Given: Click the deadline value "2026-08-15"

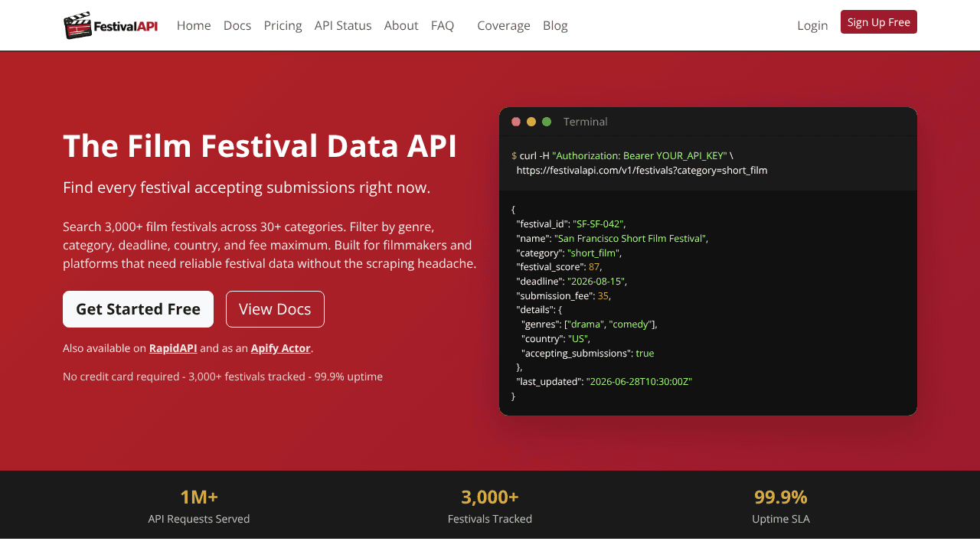Looking at the screenshot, I should 596,281.
